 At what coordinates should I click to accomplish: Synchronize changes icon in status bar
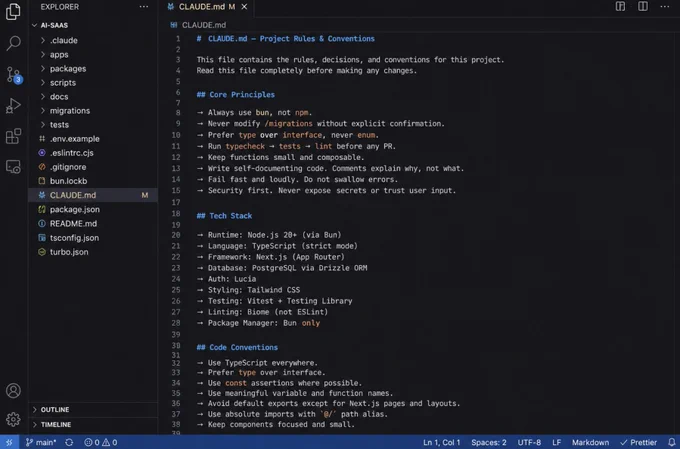[69, 442]
